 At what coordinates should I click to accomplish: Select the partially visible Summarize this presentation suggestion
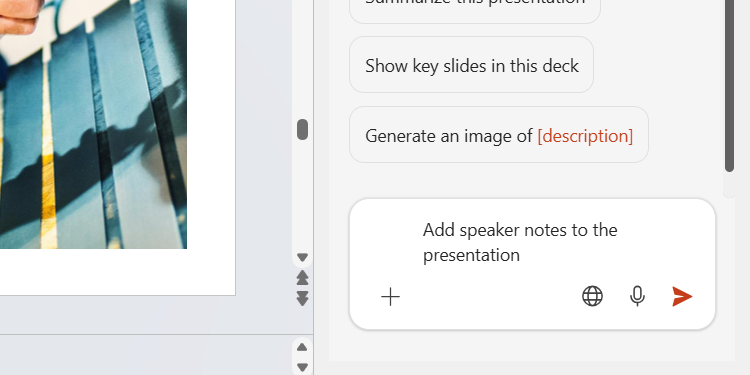[474, 8]
